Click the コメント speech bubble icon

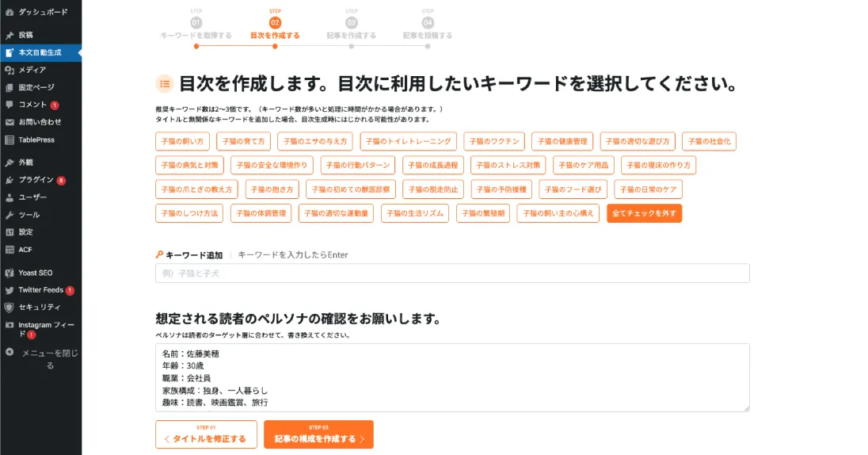click(10, 105)
